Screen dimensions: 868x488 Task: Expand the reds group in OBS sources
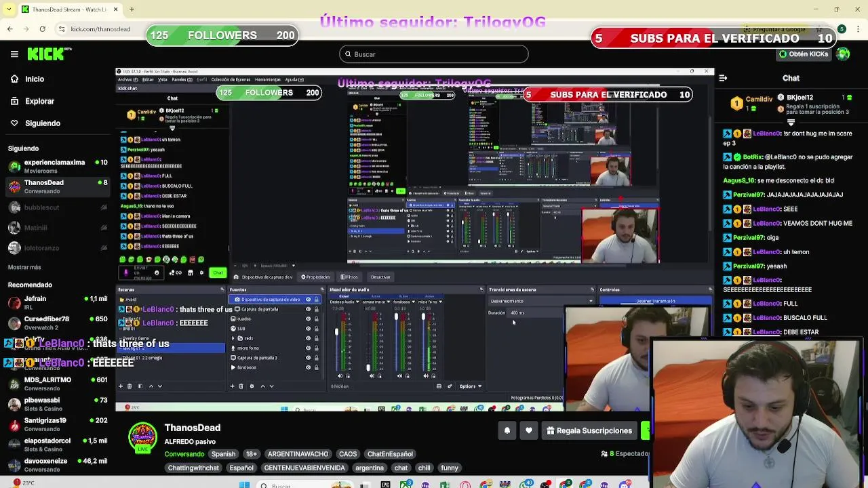tap(233, 338)
